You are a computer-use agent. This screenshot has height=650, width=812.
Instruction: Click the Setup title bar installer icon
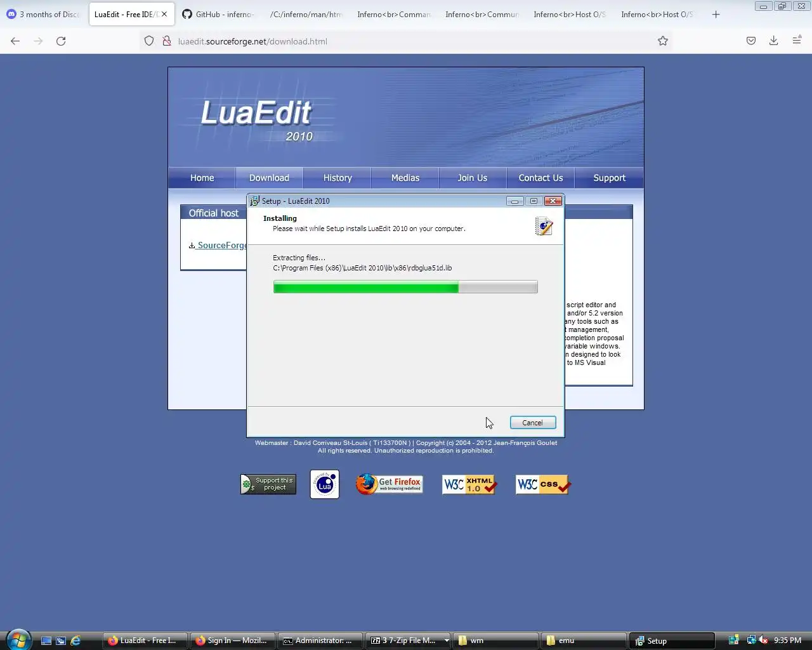tap(254, 201)
